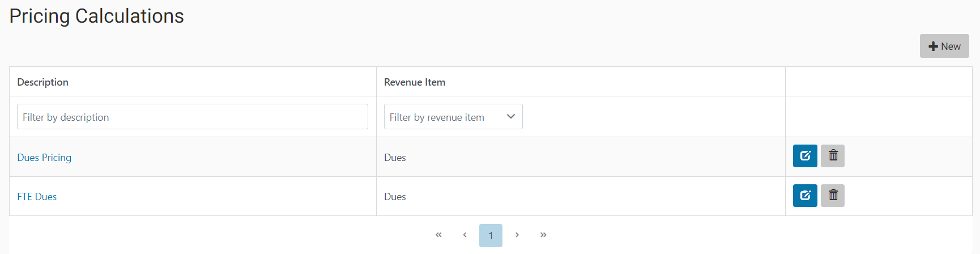The height and width of the screenshot is (254, 980).
Task: Select page 1 in pagination
Action: coord(491,235)
